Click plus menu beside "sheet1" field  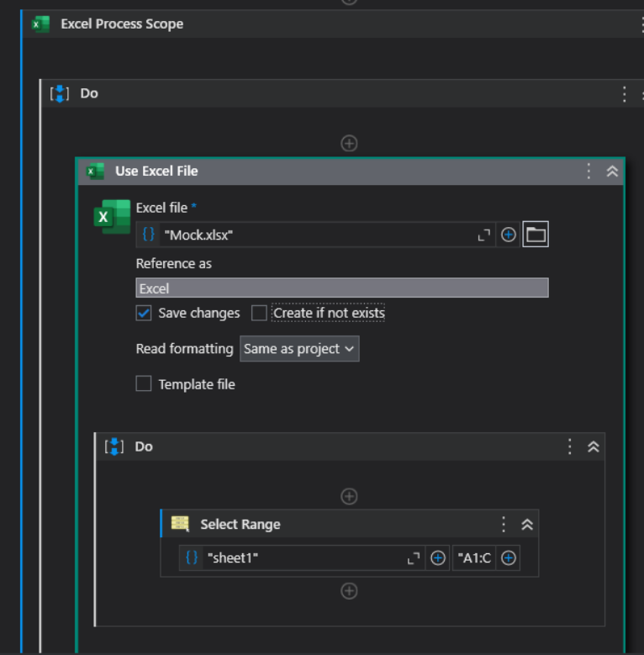[x=438, y=557]
